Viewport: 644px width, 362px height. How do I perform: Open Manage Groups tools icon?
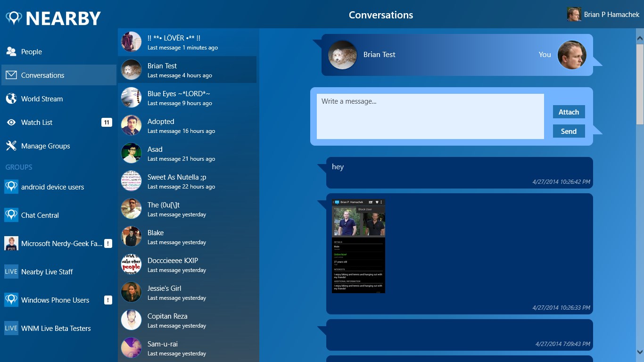coord(11,146)
